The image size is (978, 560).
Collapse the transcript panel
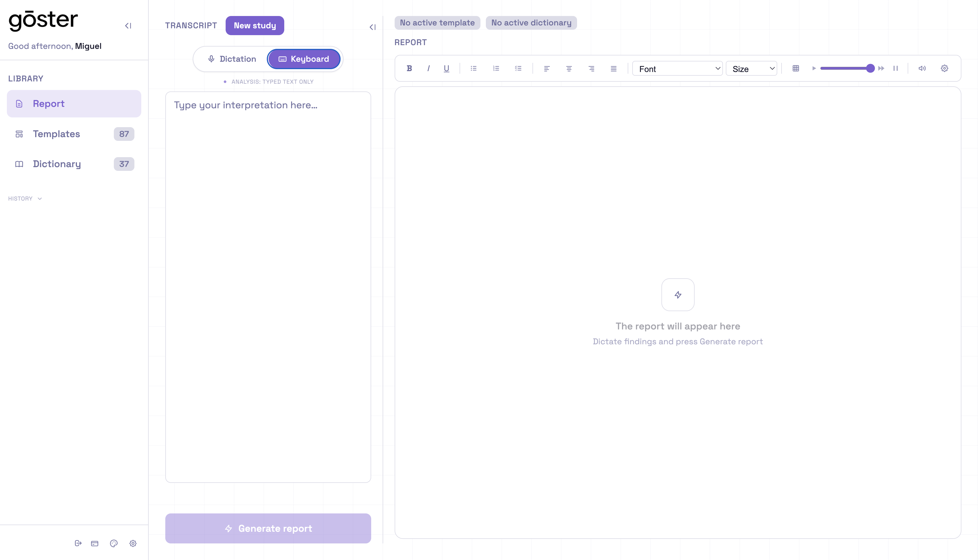[x=373, y=27]
